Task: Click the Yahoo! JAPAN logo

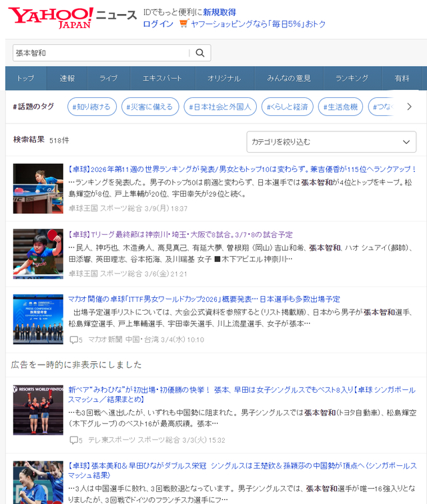Action: click(51, 18)
